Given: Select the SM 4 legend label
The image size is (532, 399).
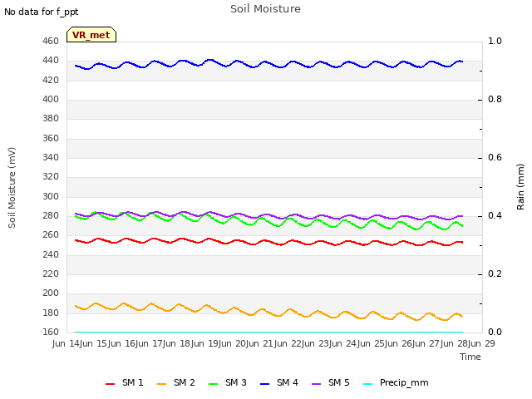Looking at the screenshot, I should (x=288, y=382).
